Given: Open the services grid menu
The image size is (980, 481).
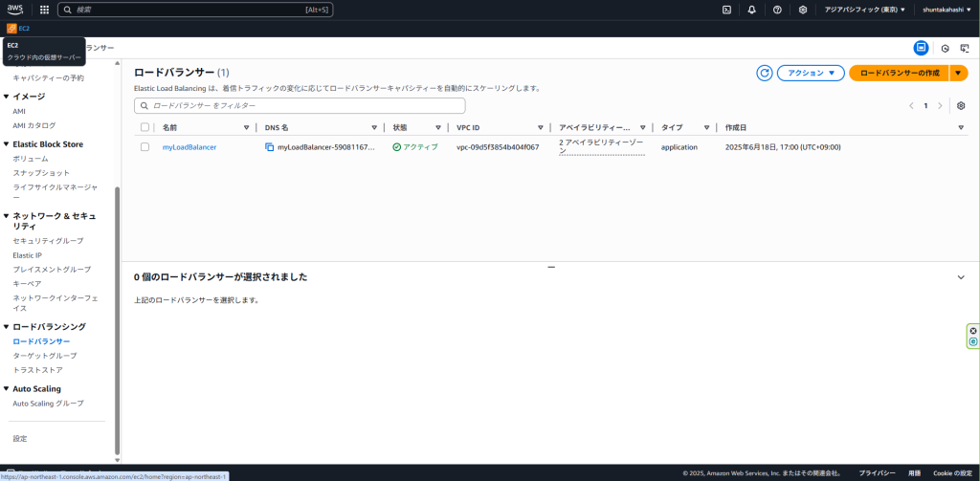Looking at the screenshot, I should point(44,10).
